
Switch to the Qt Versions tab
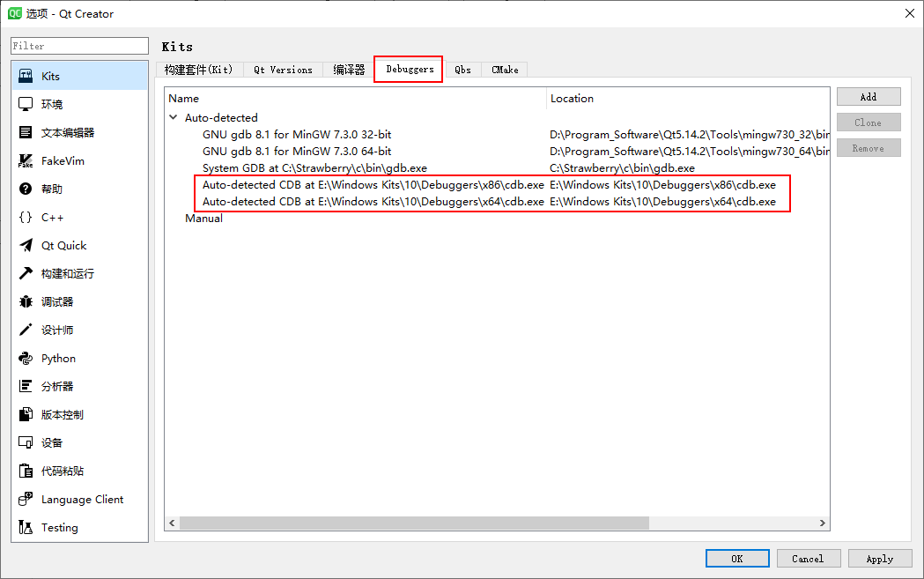[282, 69]
